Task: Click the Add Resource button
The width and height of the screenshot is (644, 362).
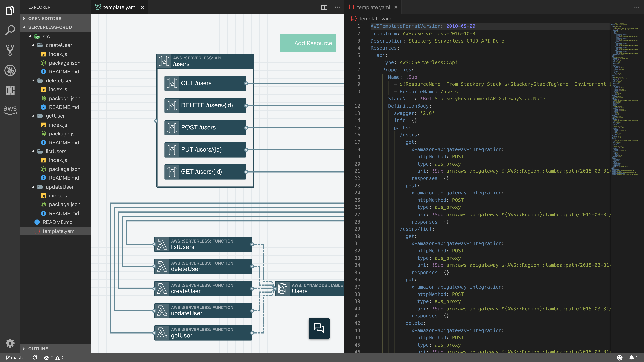Action: point(308,43)
